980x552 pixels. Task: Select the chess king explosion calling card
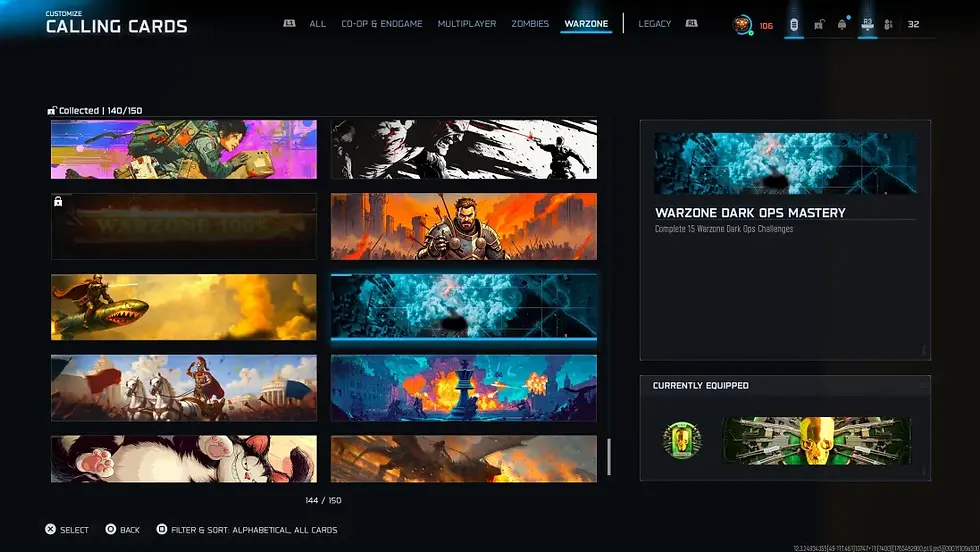[x=464, y=388]
